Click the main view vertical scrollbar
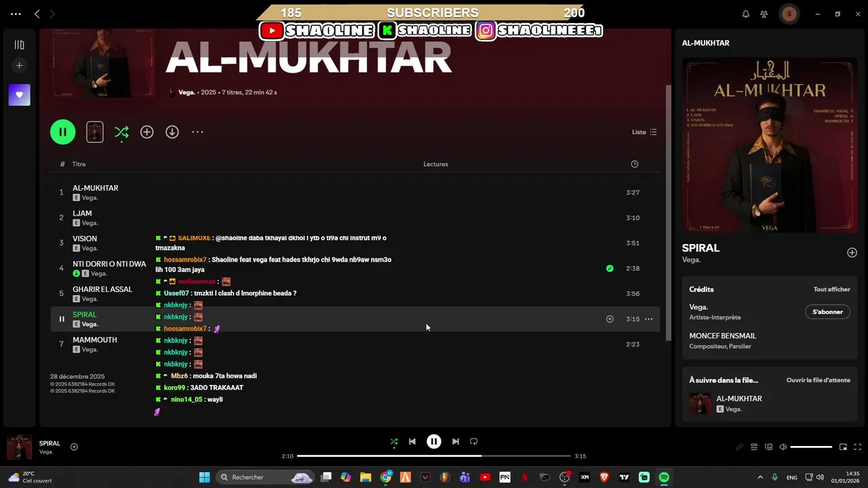Image resolution: width=868 pixels, height=488 pixels. [667, 211]
